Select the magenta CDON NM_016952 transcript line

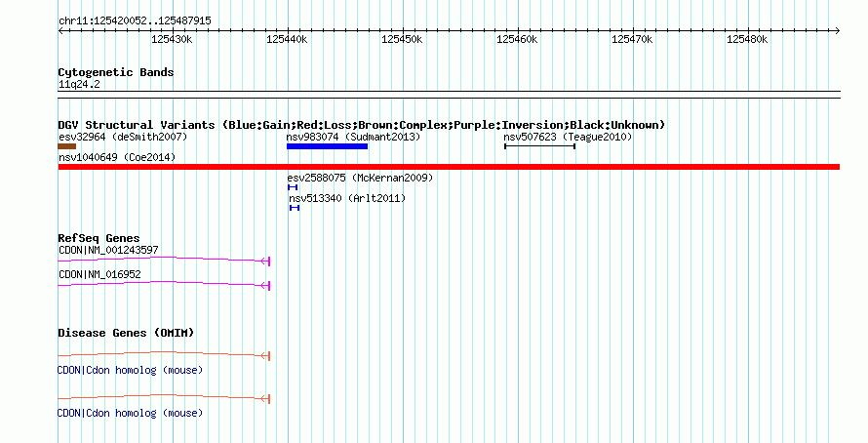164,284
